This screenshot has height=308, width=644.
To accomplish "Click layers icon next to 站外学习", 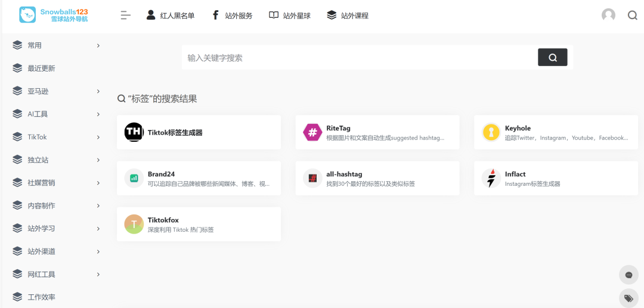I will pos(17,228).
